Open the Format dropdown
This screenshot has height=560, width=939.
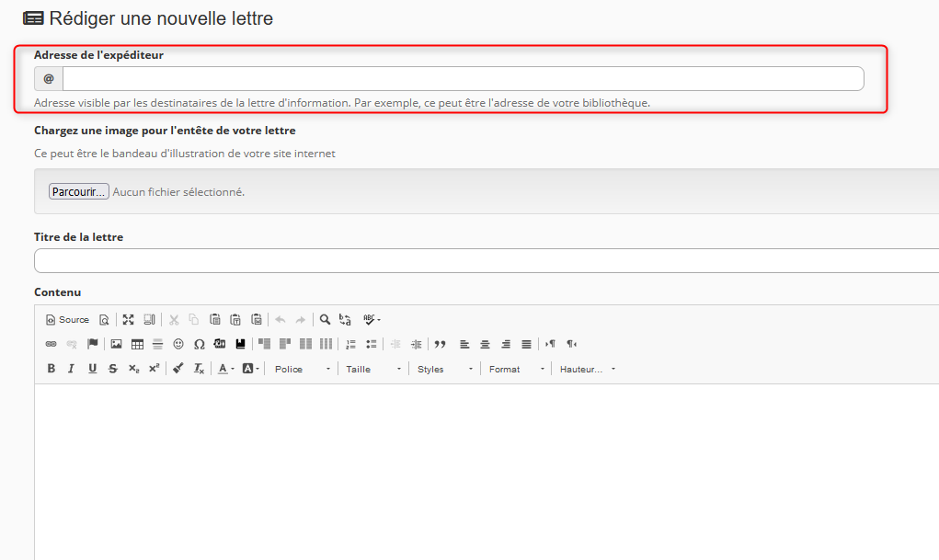[517, 369]
